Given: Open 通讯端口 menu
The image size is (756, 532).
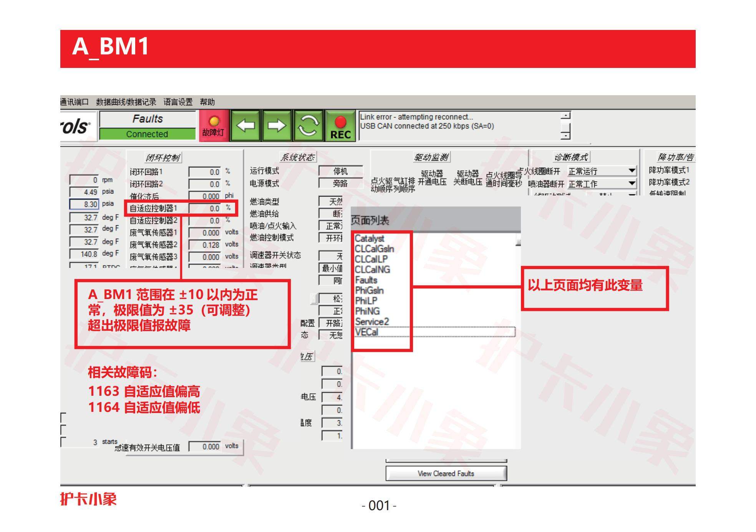Looking at the screenshot, I should click(x=75, y=102).
